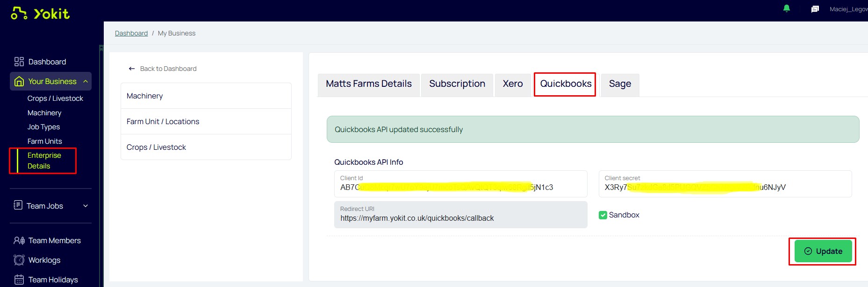Expand the Team Jobs chevron
The width and height of the screenshot is (868, 287).
(x=86, y=206)
